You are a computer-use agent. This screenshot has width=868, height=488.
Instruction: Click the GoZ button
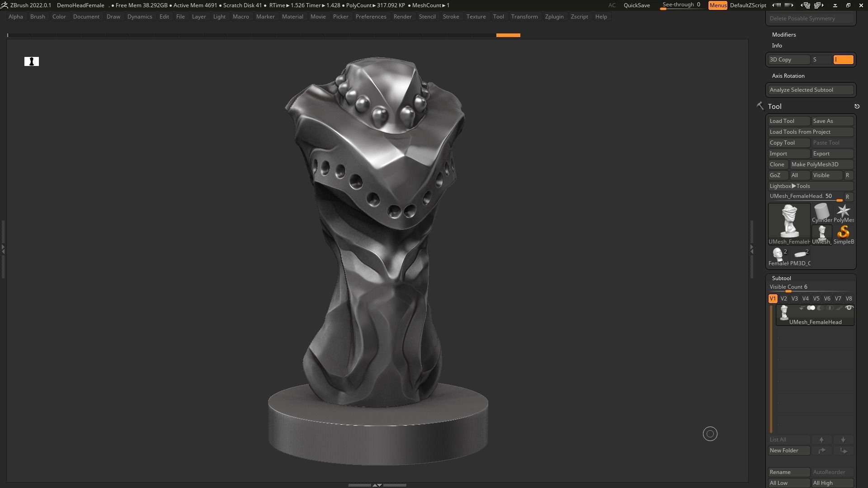coord(778,175)
